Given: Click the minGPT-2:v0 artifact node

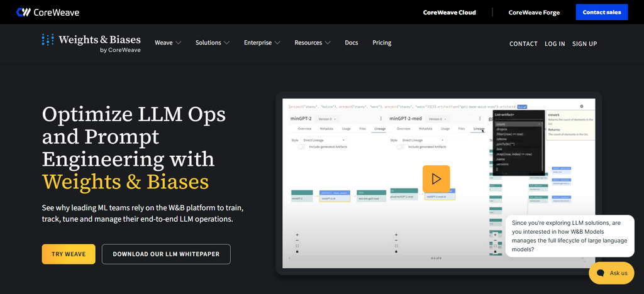Looking at the screenshot, I should pyautogui.click(x=335, y=196).
